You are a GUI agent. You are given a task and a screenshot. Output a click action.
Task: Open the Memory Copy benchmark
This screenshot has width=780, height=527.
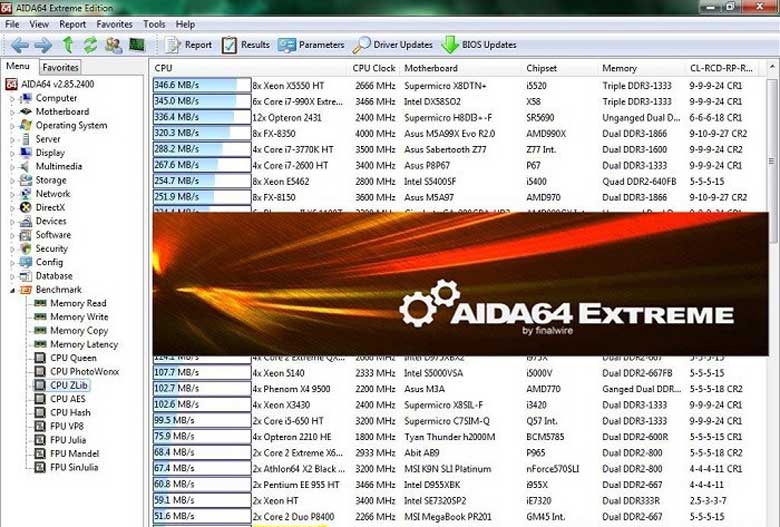coord(79,330)
